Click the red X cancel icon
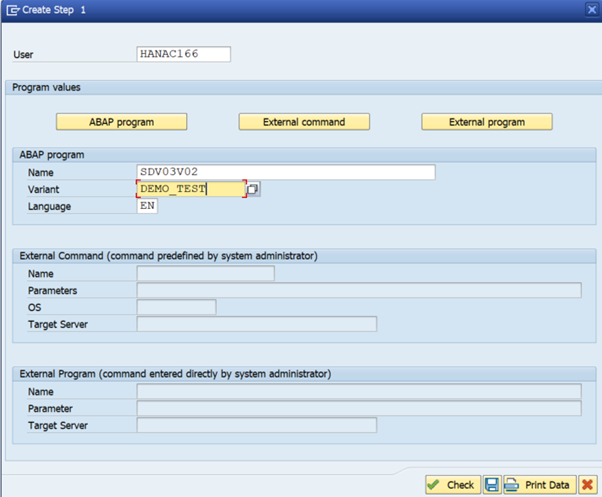Image resolution: width=602 pixels, height=497 pixels. pos(587,485)
